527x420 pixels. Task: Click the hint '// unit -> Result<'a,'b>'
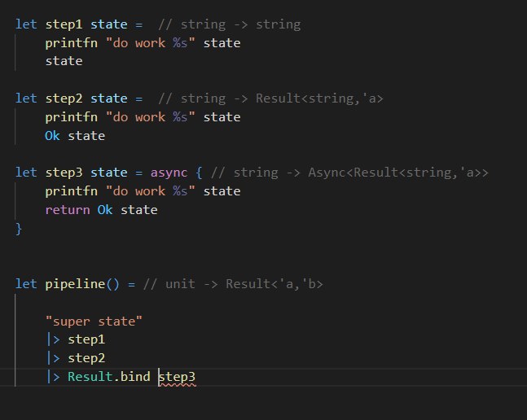pos(233,284)
